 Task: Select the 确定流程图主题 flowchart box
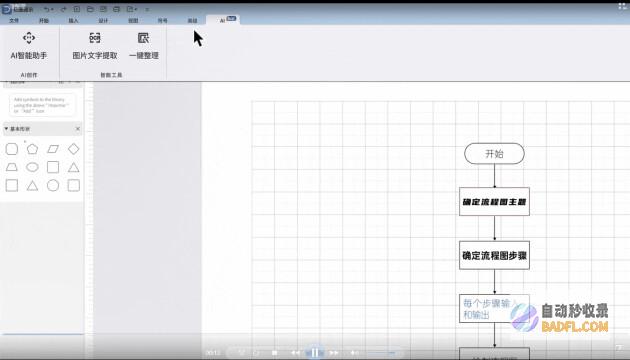pos(494,201)
